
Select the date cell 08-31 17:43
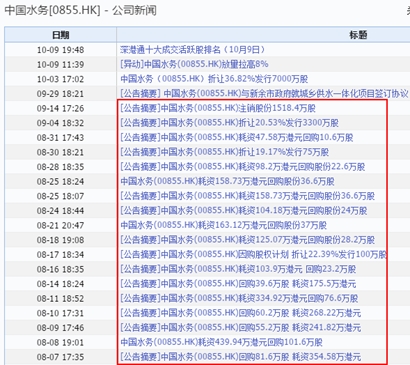point(60,138)
